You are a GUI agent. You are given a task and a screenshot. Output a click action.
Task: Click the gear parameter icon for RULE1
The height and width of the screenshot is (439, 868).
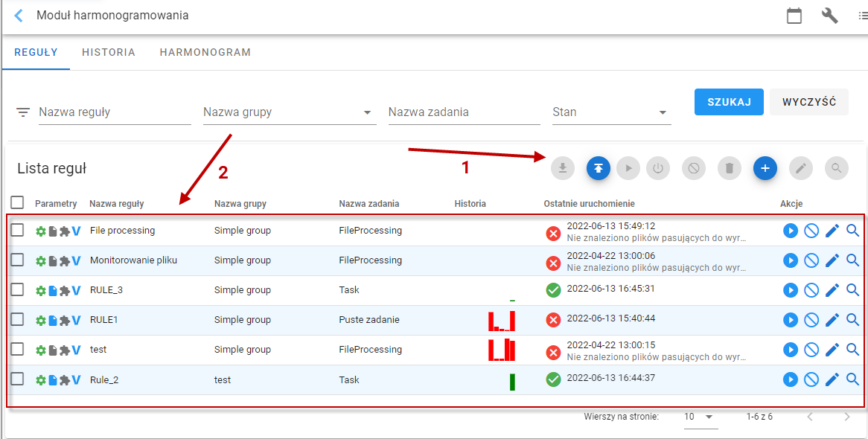point(40,320)
